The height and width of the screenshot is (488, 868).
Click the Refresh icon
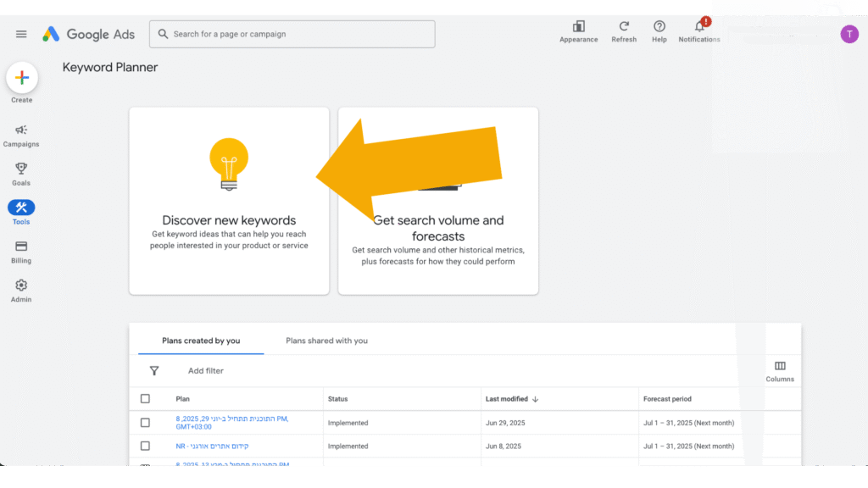click(x=624, y=27)
